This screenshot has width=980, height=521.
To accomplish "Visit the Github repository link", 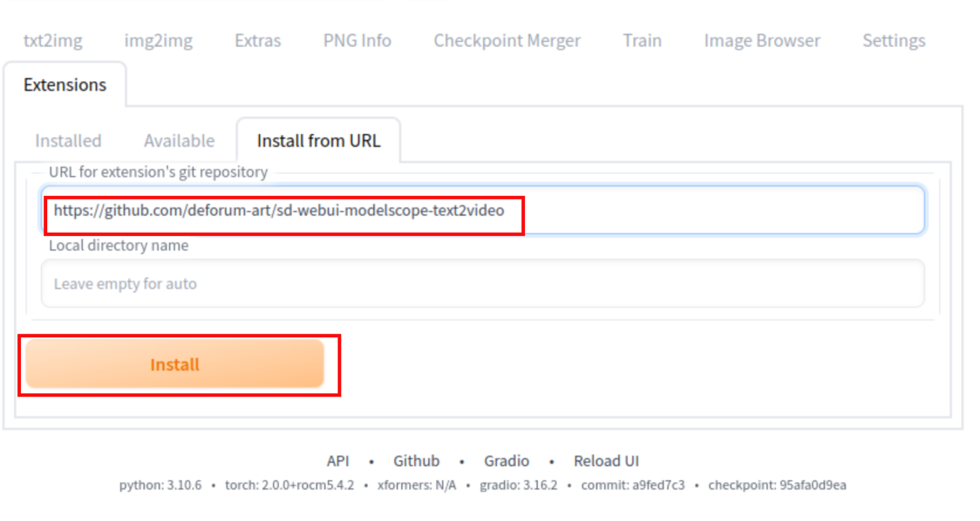I will click(x=416, y=460).
